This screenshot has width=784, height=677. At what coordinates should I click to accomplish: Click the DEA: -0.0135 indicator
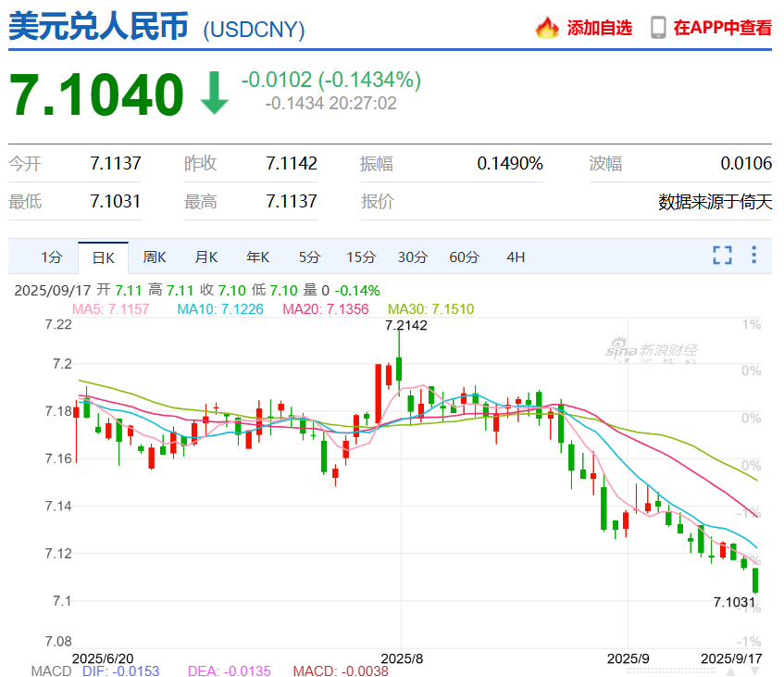tap(229, 671)
